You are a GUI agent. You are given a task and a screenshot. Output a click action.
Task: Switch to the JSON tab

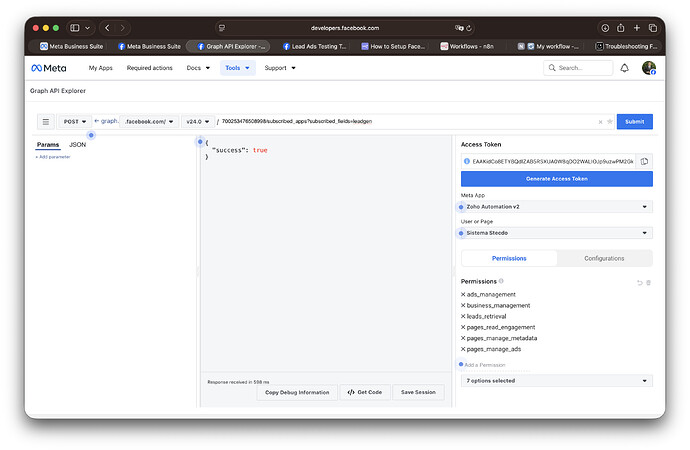pyautogui.click(x=77, y=145)
